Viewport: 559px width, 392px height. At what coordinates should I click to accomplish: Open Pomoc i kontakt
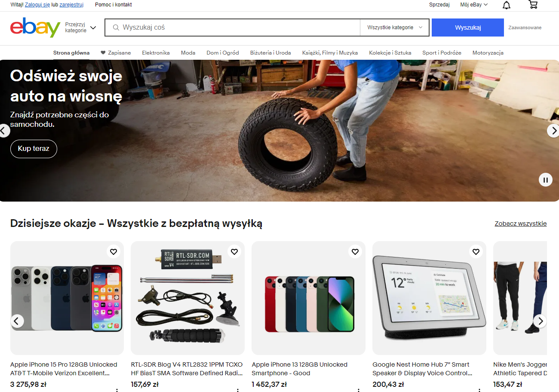114,5
